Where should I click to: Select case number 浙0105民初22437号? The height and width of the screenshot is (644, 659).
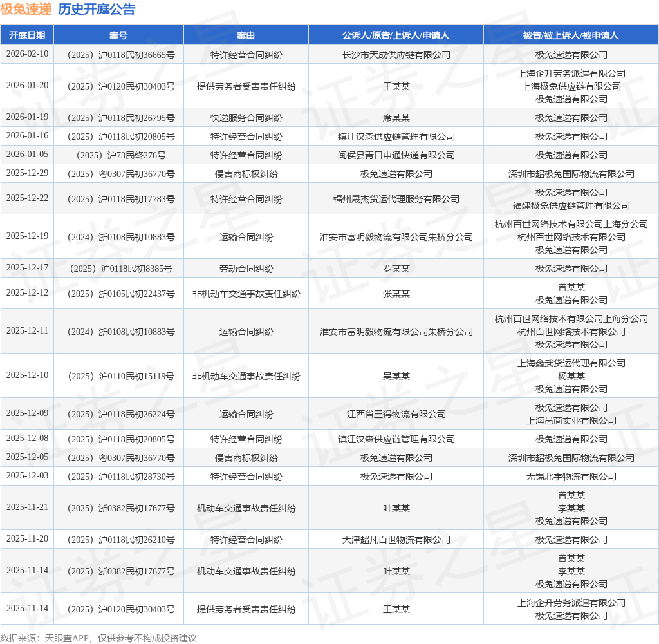(121, 294)
